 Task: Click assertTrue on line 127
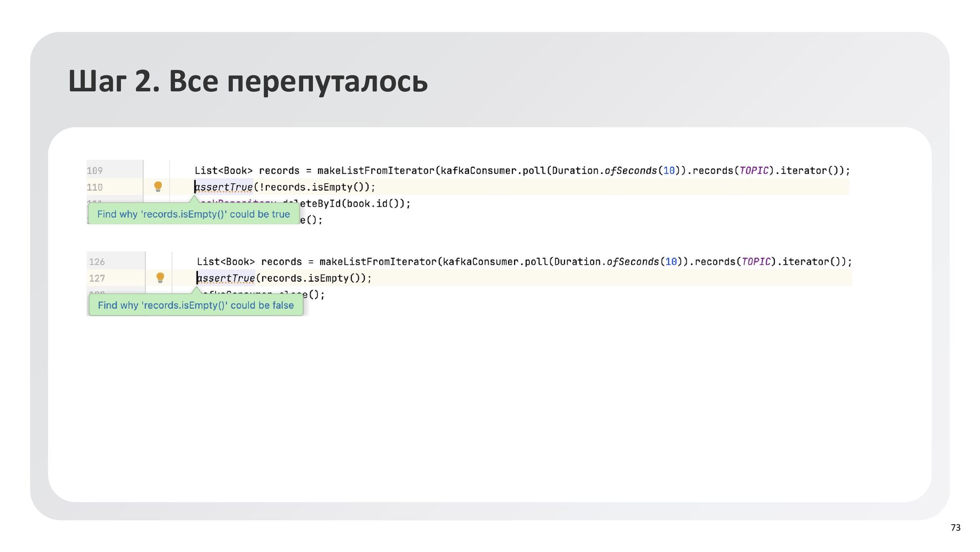(226, 278)
